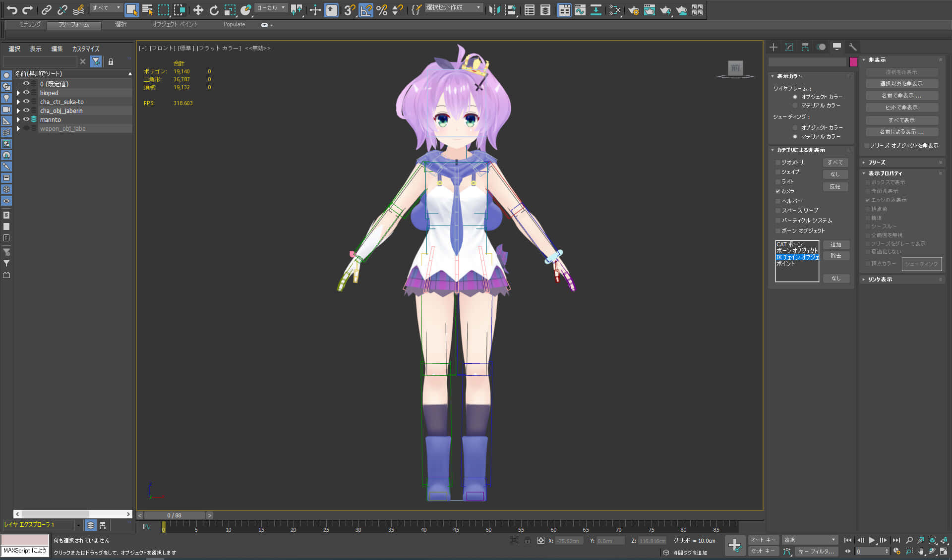Choose the Select and Rotate tool
952x560 pixels.
point(214,9)
